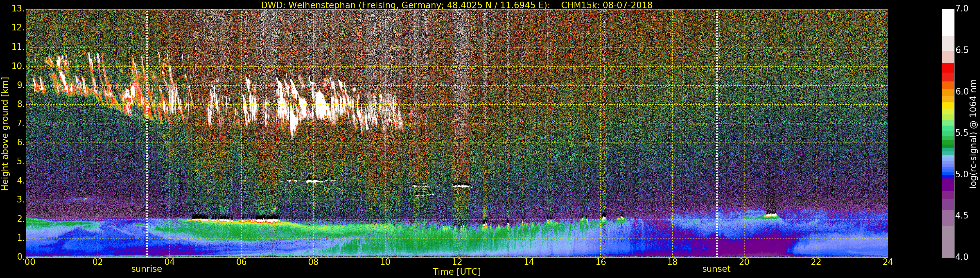Select the time-axis tick label "20"
The height and width of the screenshot is (278, 980).
pyautogui.click(x=744, y=262)
